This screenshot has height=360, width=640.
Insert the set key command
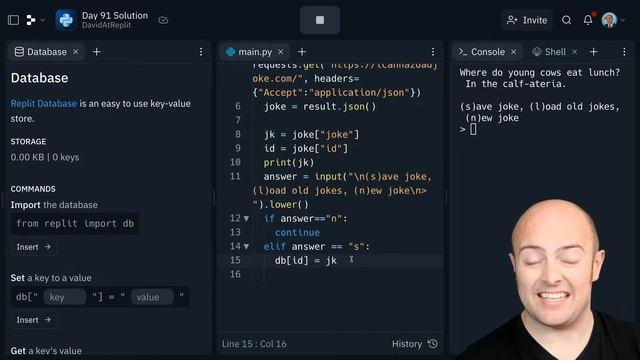pyautogui.click(x=33, y=320)
